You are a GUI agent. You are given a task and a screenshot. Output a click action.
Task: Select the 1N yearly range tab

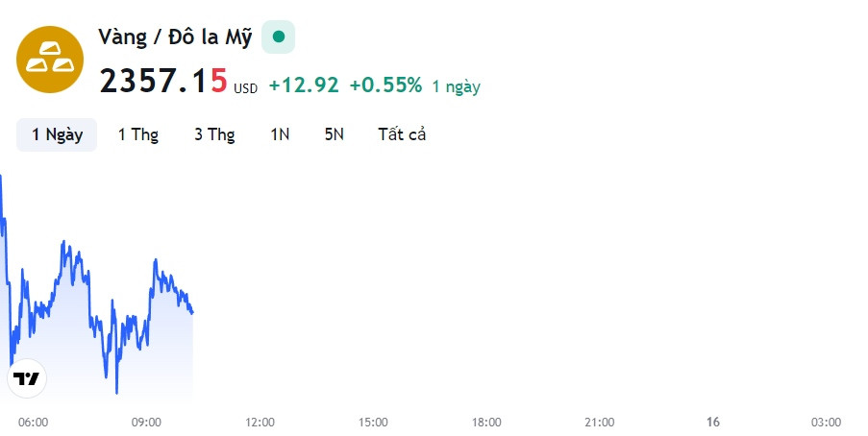(x=280, y=134)
